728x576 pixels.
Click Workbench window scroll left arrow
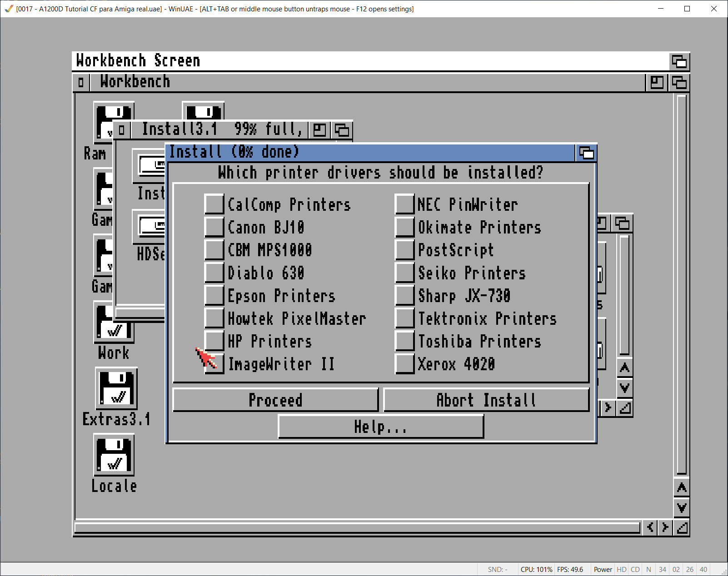(650, 527)
